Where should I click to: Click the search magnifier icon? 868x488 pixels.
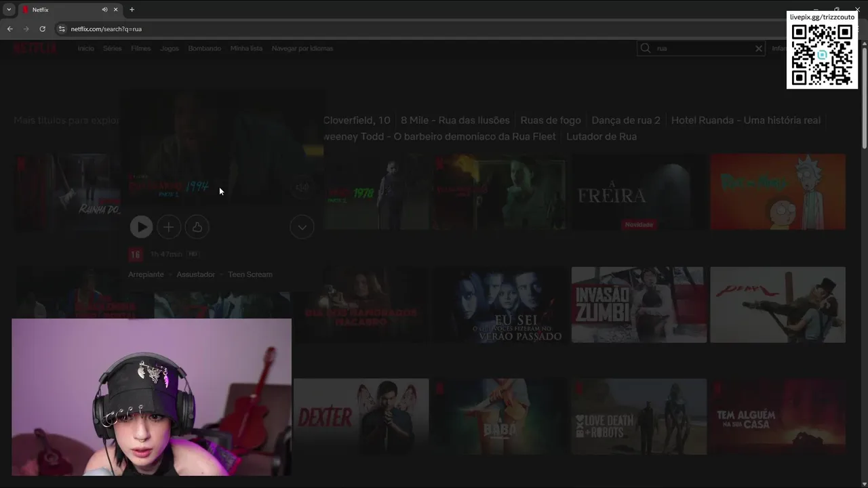pyautogui.click(x=646, y=48)
